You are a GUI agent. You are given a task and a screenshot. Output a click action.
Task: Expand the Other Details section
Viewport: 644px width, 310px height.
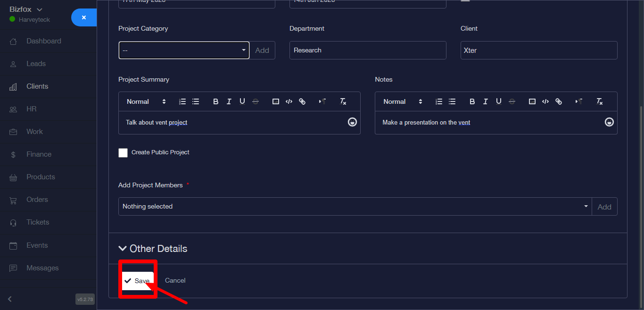click(153, 249)
